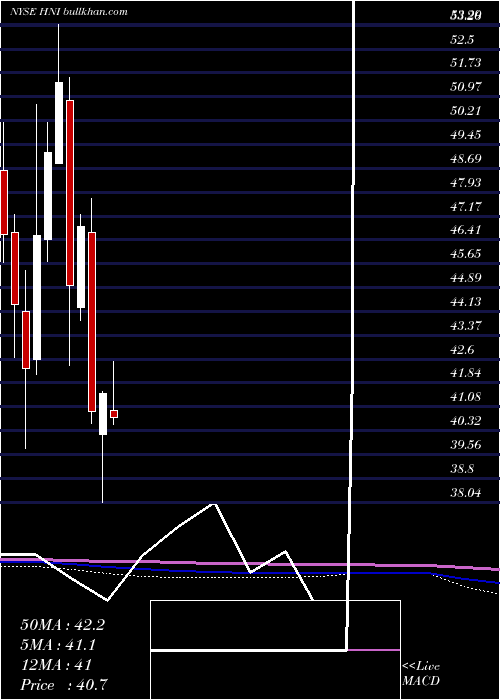
Task: Click the <<Live MACD label
Action: 421,674
